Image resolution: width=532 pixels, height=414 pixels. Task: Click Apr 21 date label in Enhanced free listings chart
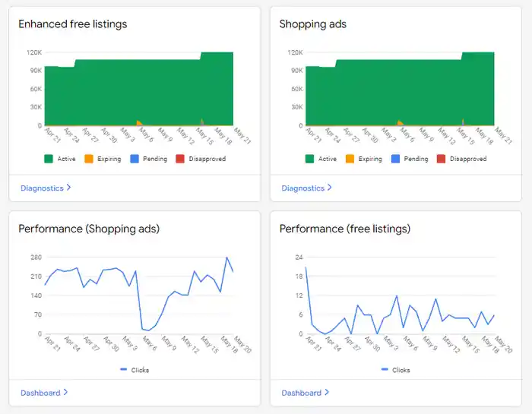point(52,135)
